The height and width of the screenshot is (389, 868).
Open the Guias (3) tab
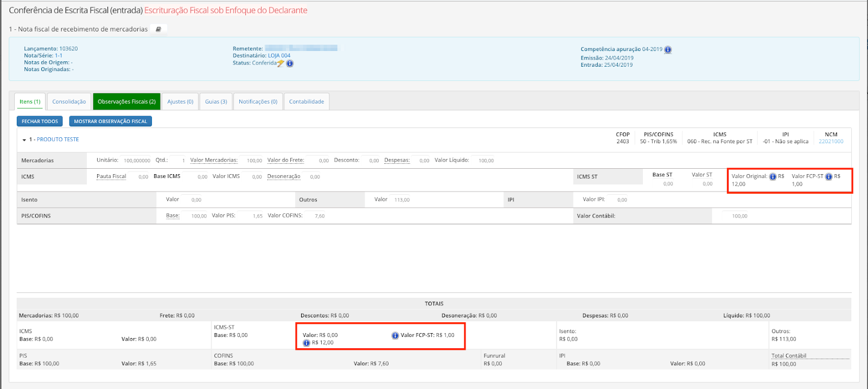click(x=216, y=101)
